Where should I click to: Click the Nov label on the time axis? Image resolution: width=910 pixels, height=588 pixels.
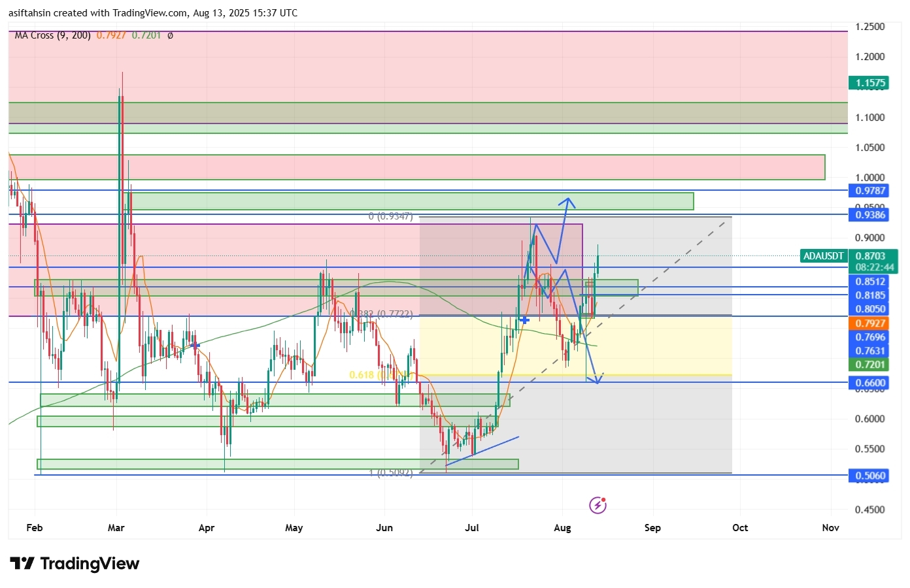pos(830,528)
